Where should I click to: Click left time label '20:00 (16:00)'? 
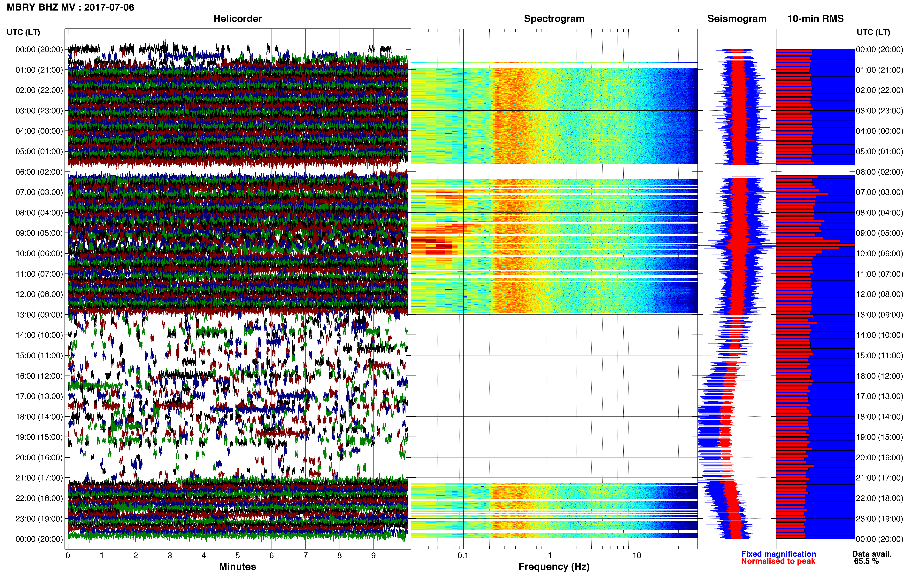39,458
